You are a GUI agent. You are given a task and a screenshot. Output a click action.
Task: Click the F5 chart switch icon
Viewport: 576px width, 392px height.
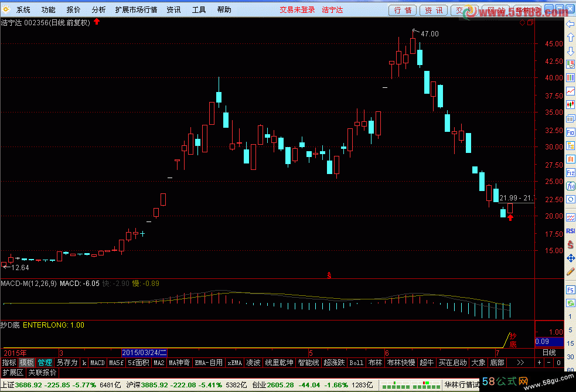570,290
